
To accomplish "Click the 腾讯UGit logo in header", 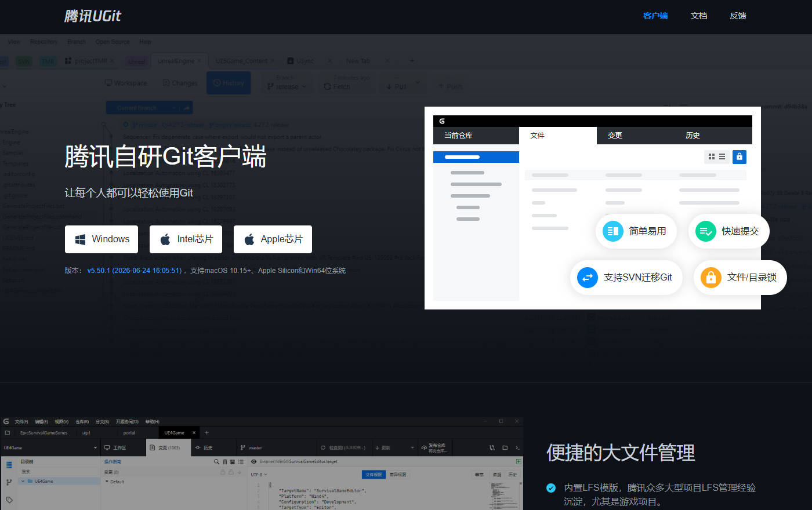I will [93, 16].
